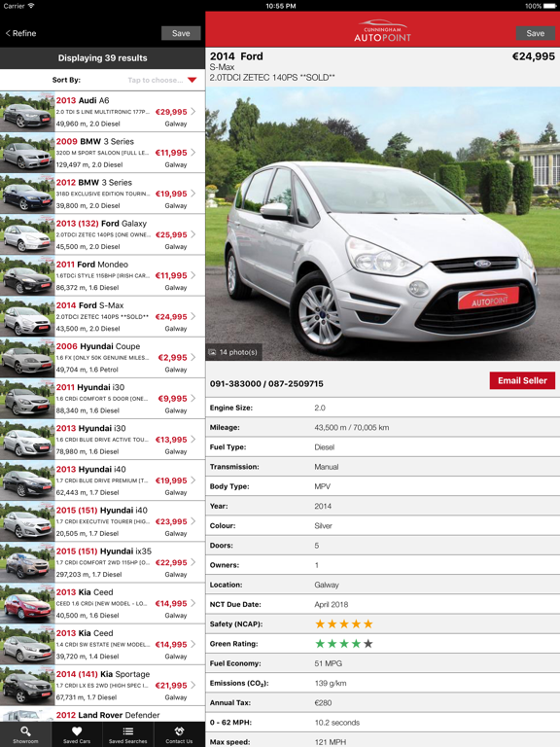Select Kia Ceed 1.4 CRDI SW Estate listing
Screen dimensions: 560x747
coord(102,644)
